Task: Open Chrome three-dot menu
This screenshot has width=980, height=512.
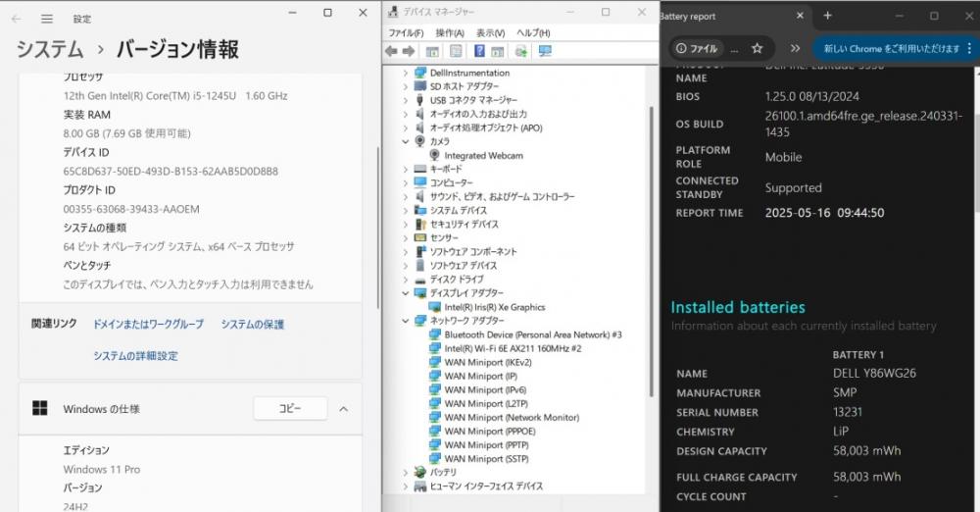Action: [969, 48]
